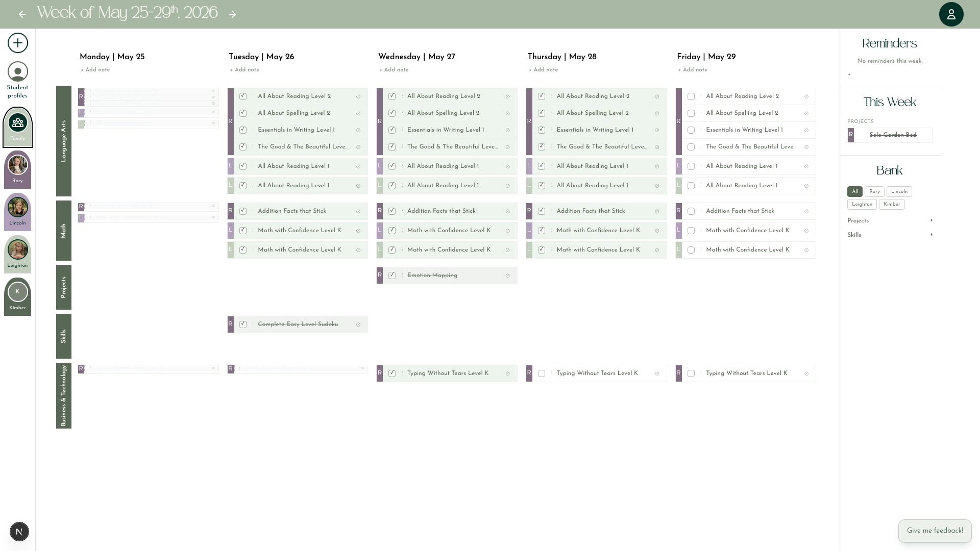Click Leighton's L tag on Tuesday second Math with Confidence
This screenshot has width=980, height=551.
230,249
